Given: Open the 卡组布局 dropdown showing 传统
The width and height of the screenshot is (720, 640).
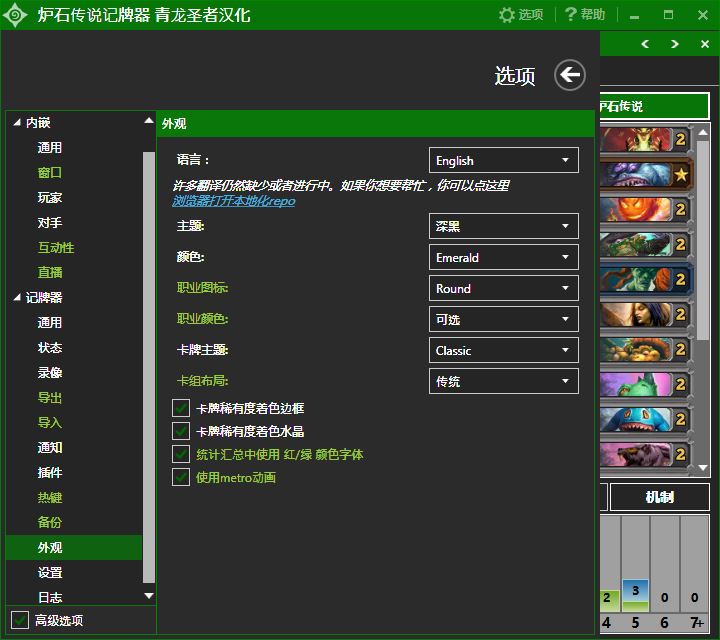Looking at the screenshot, I should pos(504,381).
